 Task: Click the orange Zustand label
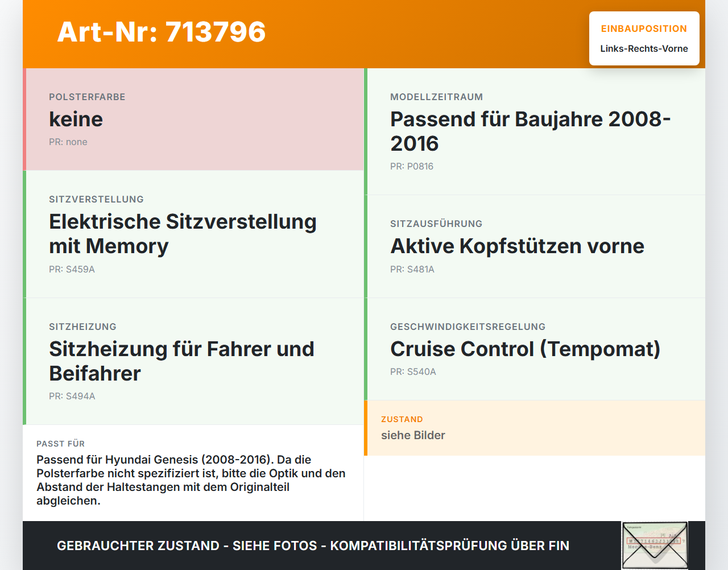coord(402,419)
